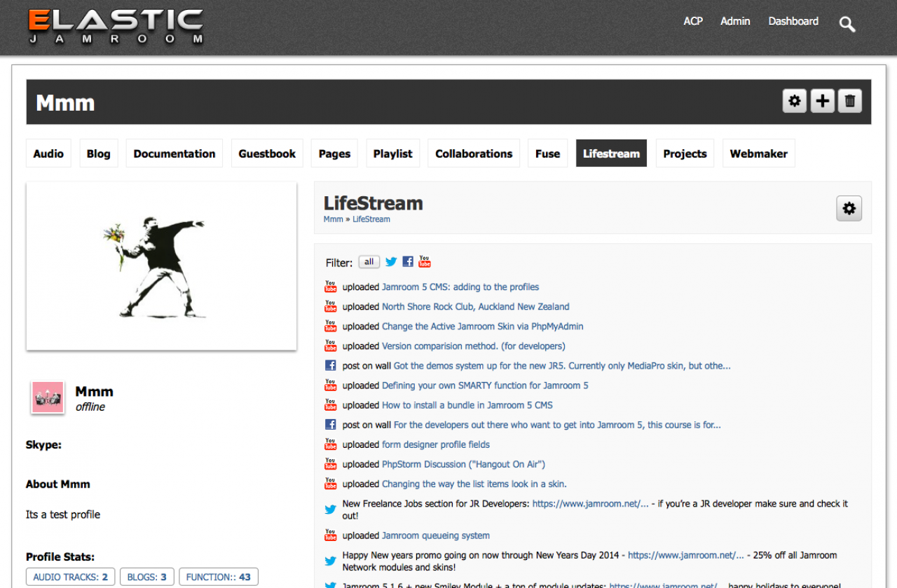Click YouTube icon beside Defining SMARTY function

coord(331,385)
